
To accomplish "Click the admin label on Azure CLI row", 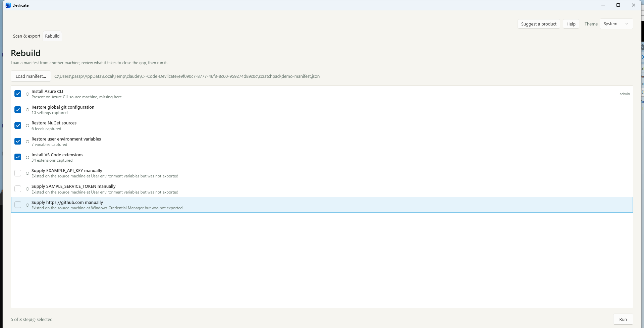I will point(625,94).
